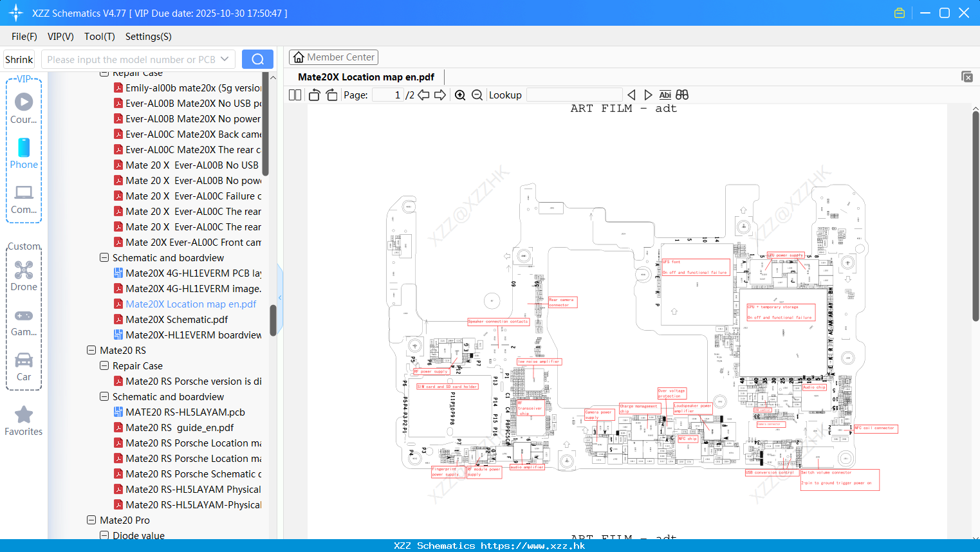Zoom in on the PDF
This screenshot has width=980, height=552.
[x=460, y=95]
